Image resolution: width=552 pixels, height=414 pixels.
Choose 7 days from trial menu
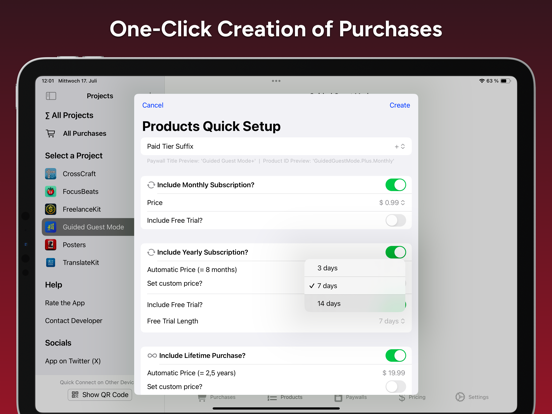click(x=355, y=286)
